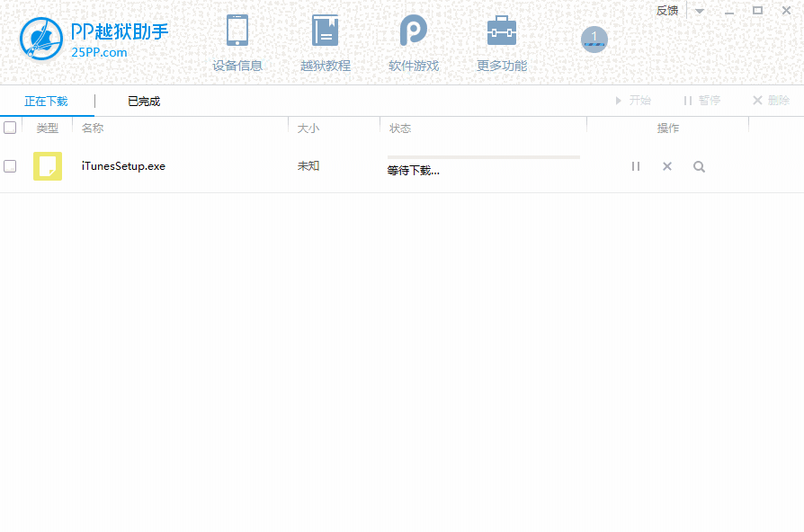Click the magnifier icon for iTunesSetup.exe
Screen dimensions: 804x532
coord(699,166)
